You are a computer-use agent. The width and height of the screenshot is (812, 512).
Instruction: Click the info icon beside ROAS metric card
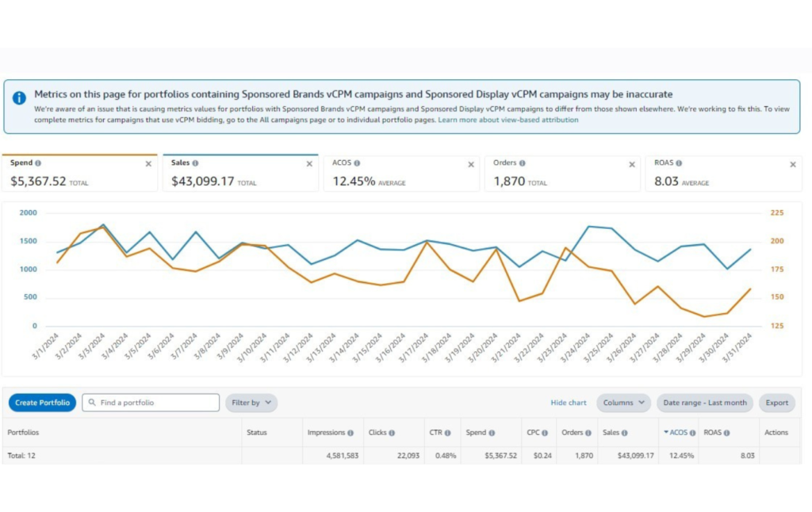click(679, 163)
